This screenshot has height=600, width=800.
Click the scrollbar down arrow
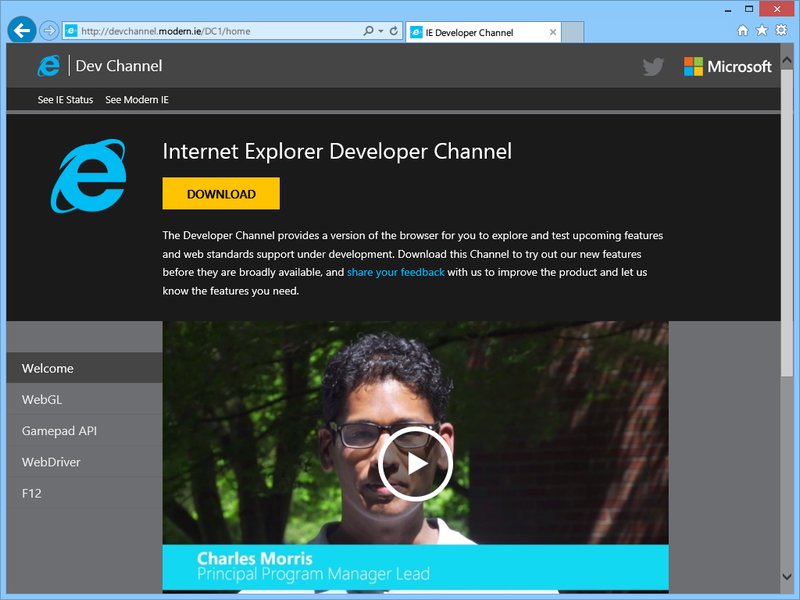[x=787, y=577]
